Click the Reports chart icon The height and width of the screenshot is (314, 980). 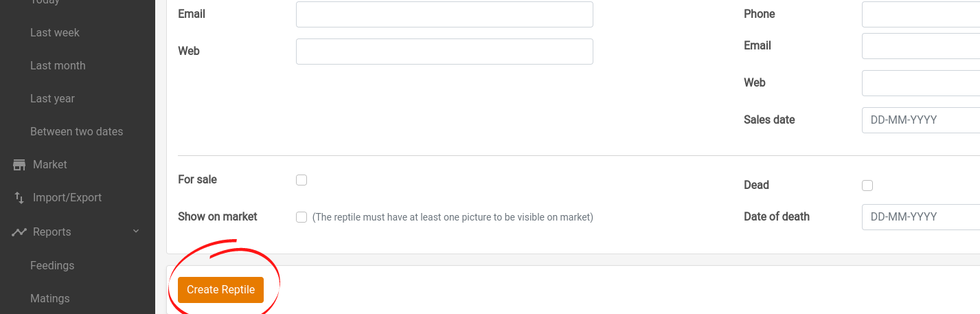click(19, 232)
